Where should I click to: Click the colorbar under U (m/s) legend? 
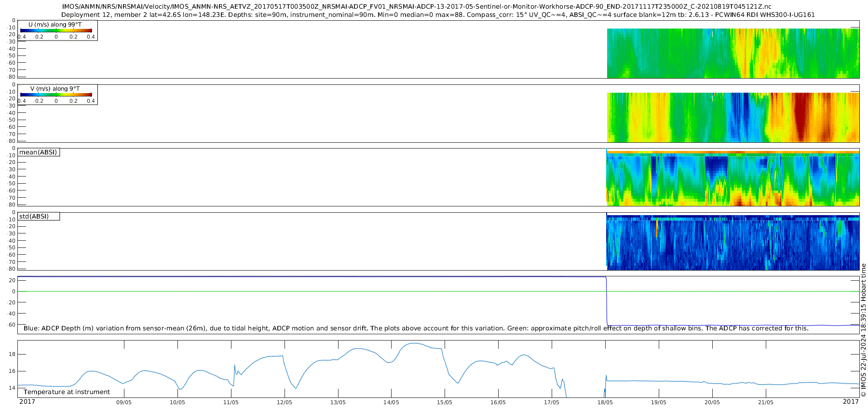[x=56, y=30]
